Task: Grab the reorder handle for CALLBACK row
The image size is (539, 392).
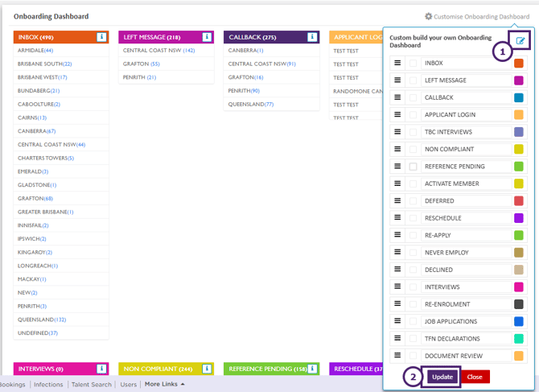Action: pos(397,97)
